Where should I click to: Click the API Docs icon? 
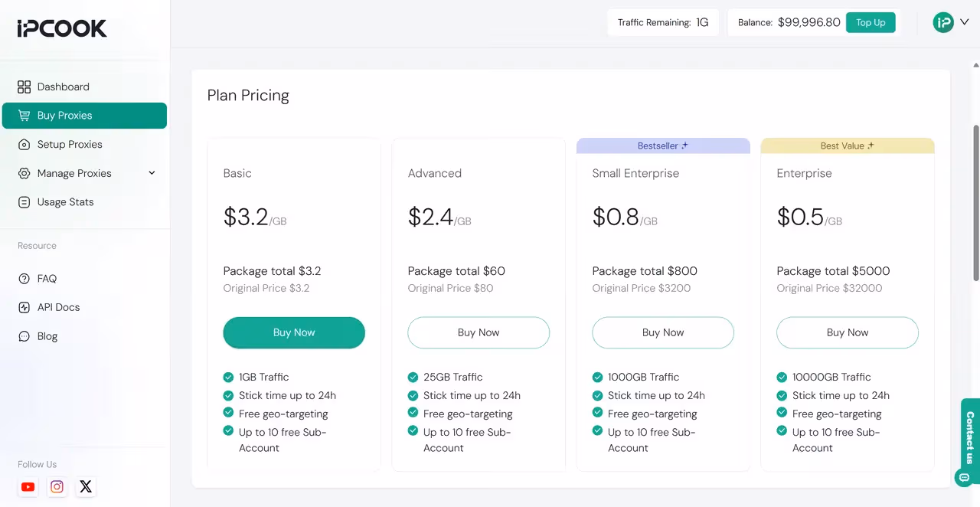[24, 307]
